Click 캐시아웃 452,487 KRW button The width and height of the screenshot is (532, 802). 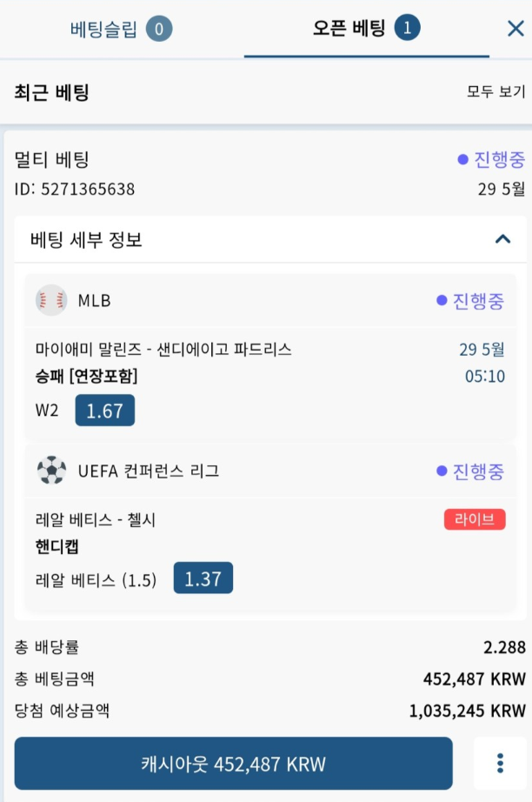click(234, 763)
